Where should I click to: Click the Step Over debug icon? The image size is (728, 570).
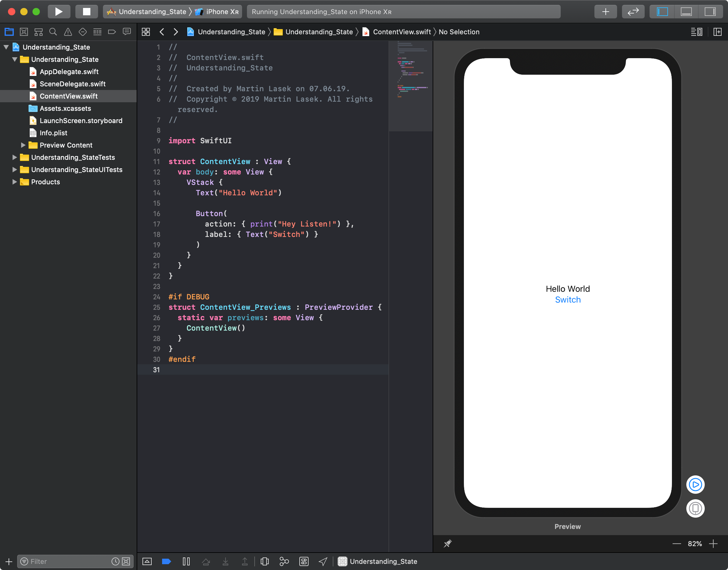(x=206, y=561)
